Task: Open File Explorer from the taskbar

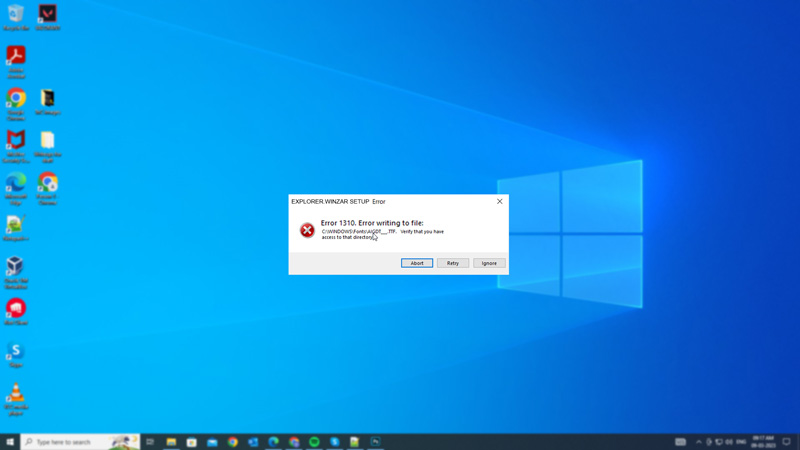Action: [x=171, y=442]
